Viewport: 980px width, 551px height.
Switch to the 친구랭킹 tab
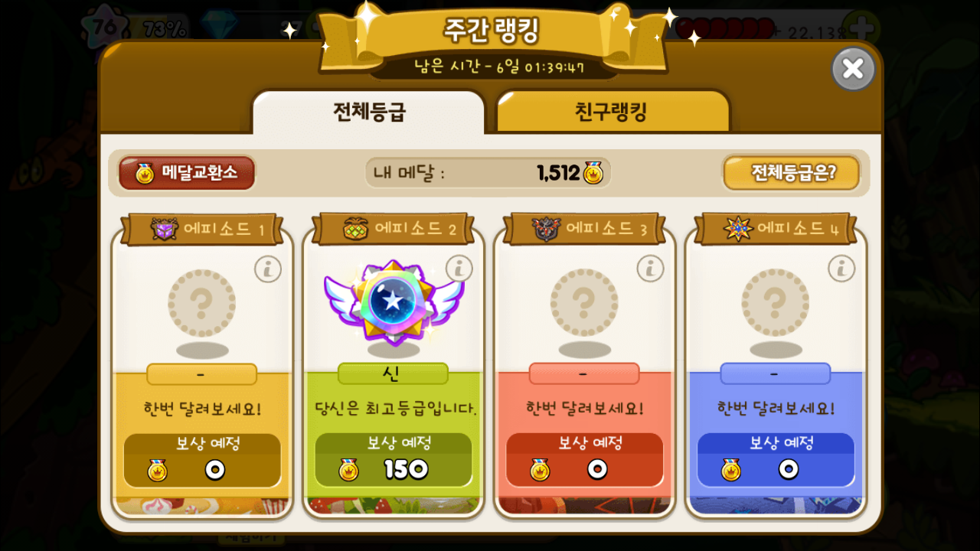pos(612,112)
